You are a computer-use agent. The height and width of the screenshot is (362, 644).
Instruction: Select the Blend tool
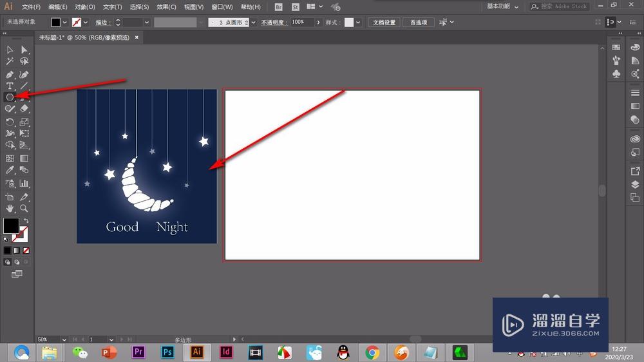point(24,169)
